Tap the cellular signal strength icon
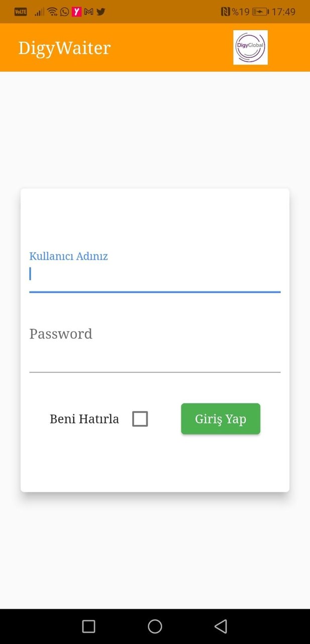This screenshot has height=644, width=310. [x=39, y=12]
